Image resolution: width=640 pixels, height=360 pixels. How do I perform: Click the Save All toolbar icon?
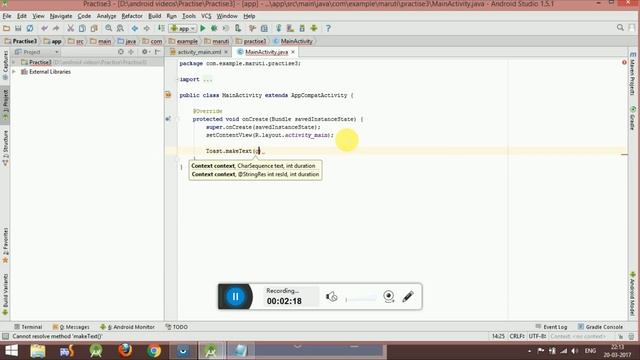[18, 28]
